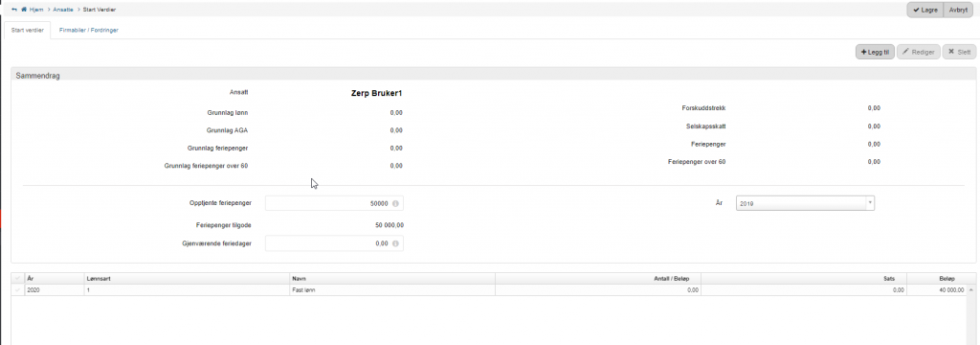The height and width of the screenshot is (345, 980).
Task: Click the Opptjente feriepenger input field
Action: click(334, 203)
